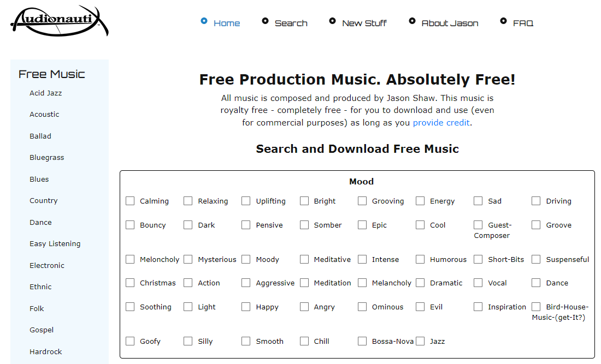The height and width of the screenshot is (364, 601).
Task: Choose Electronic from Free Music list
Action: click(x=47, y=266)
